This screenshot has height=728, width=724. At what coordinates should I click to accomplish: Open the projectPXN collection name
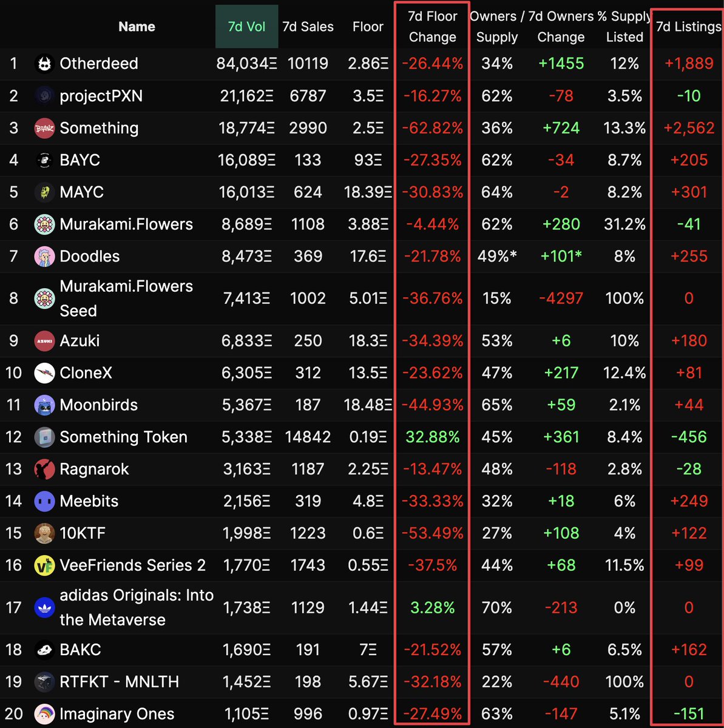pyautogui.click(x=101, y=96)
